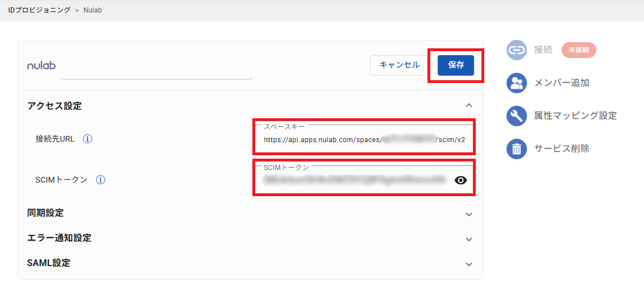
Task: Expand the 同期設定 section chevron
Action: point(469,214)
